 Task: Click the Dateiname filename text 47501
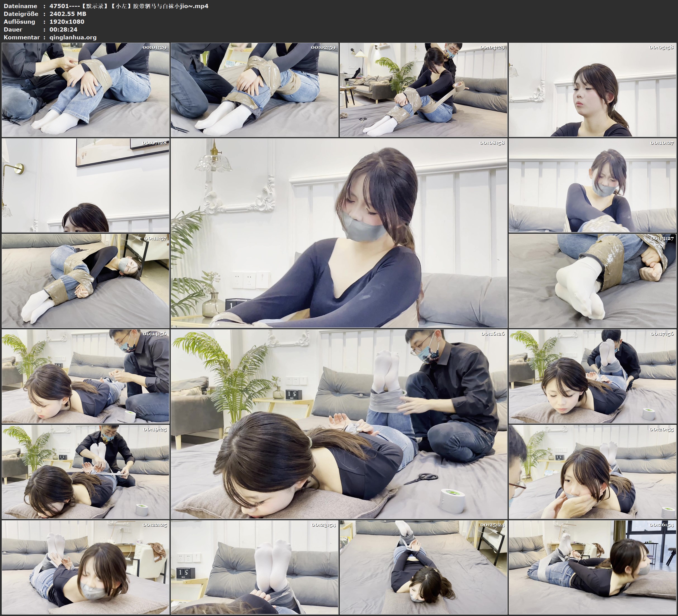(58, 6)
